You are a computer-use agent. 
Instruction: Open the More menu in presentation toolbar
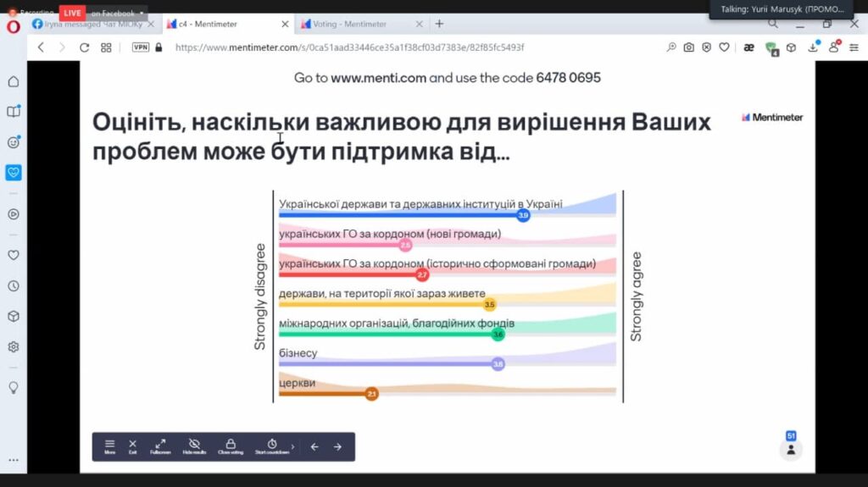109,446
